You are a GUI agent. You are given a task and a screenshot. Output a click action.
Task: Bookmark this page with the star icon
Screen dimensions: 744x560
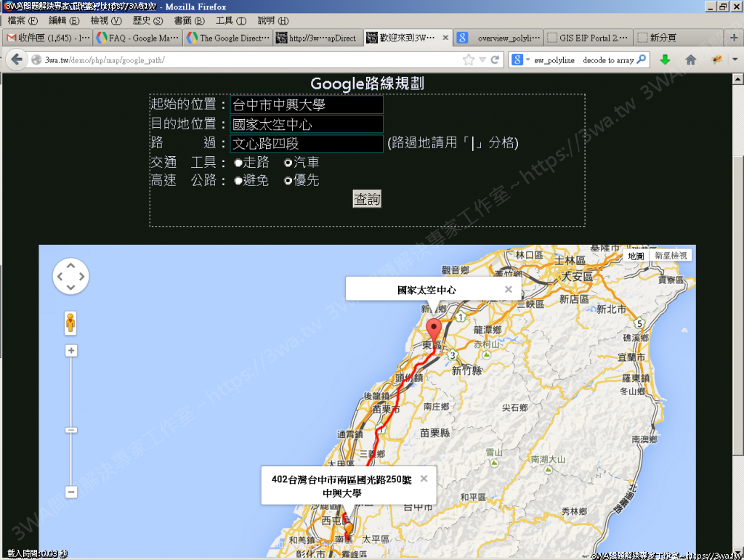(x=469, y=60)
